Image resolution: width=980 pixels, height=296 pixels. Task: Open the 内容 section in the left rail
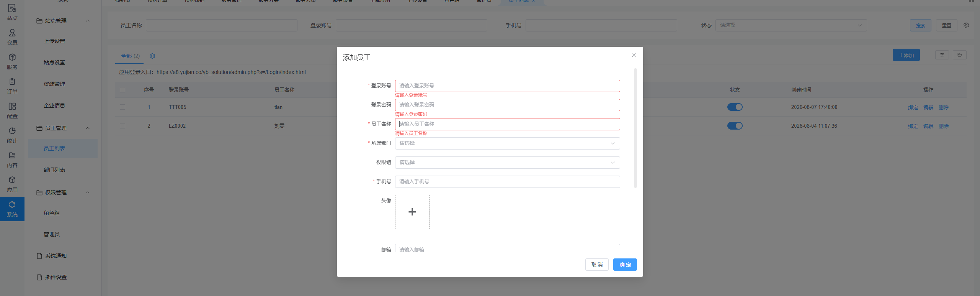click(12, 160)
